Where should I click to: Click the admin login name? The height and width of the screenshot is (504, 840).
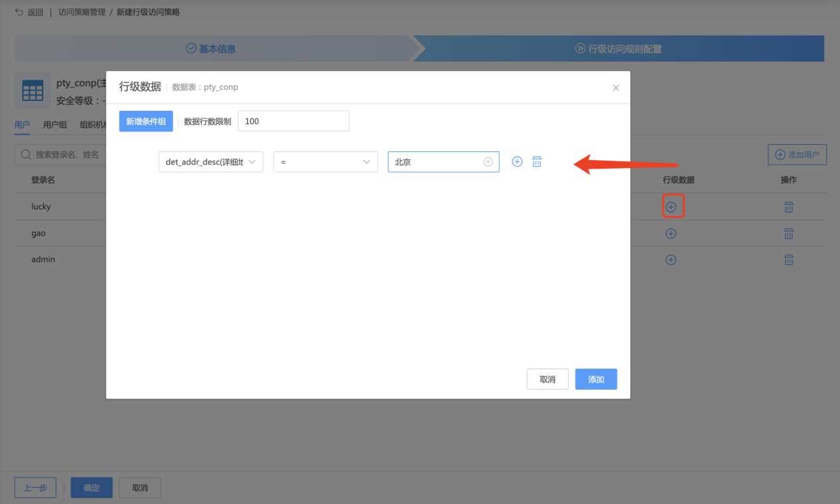(x=43, y=259)
